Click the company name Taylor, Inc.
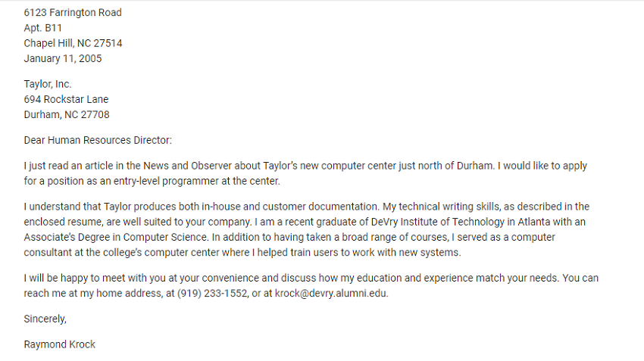 coord(48,84)
